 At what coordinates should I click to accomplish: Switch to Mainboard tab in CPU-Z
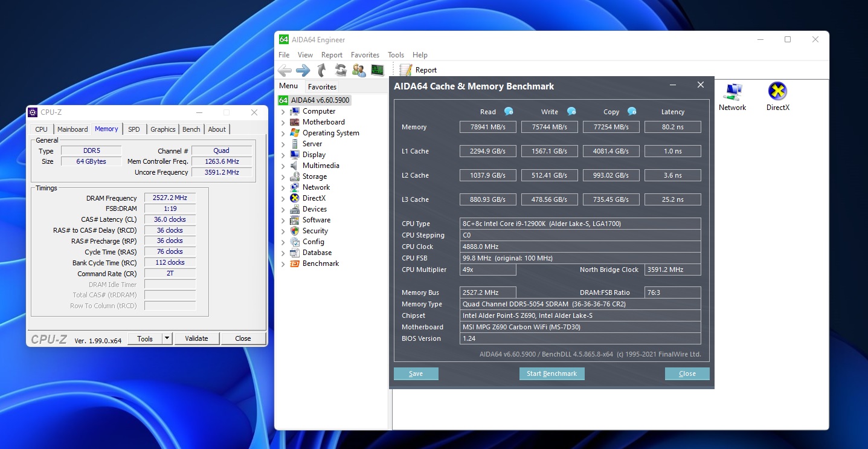coord(72,129)
